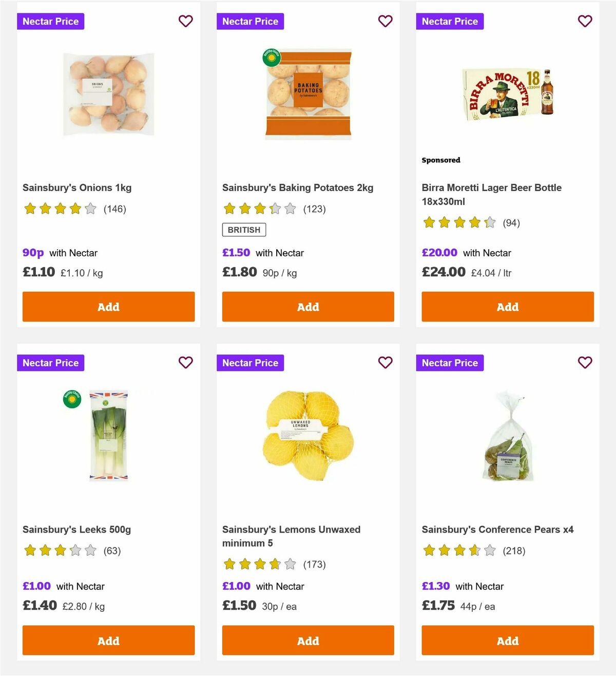
Task: Add Sainsbury's Baking Potatoes to basket
Action: click(307, 306)
